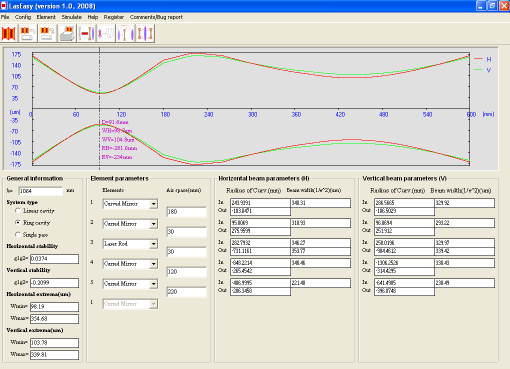Click the 240 tick label on the plot x-axis
The image size is (510, 369).
(x=209, y=114)
